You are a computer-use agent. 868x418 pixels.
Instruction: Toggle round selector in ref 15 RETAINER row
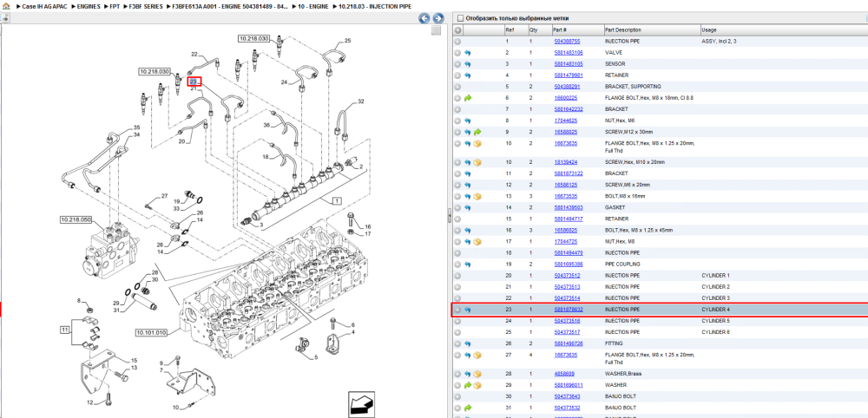coord(457,219)
